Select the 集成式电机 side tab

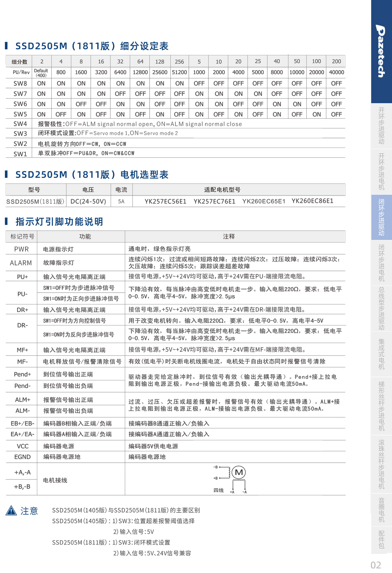[x=381, y=354]
